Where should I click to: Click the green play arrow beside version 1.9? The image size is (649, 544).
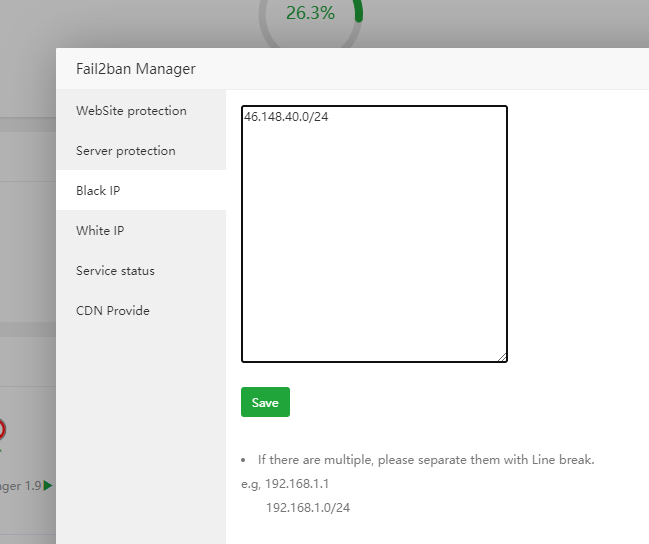48,485
